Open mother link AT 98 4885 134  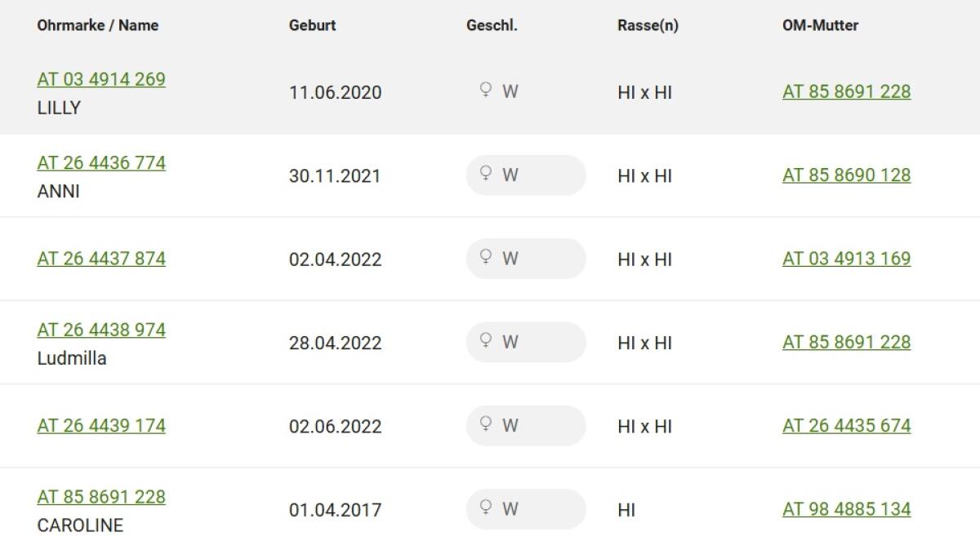tap(846, 509)
